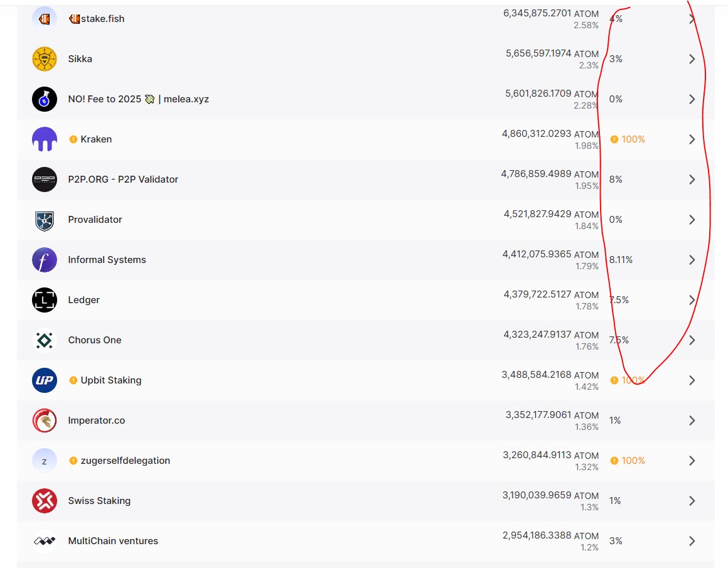
Task: Expand the Sikka row chevron
Action: (692, 59)
